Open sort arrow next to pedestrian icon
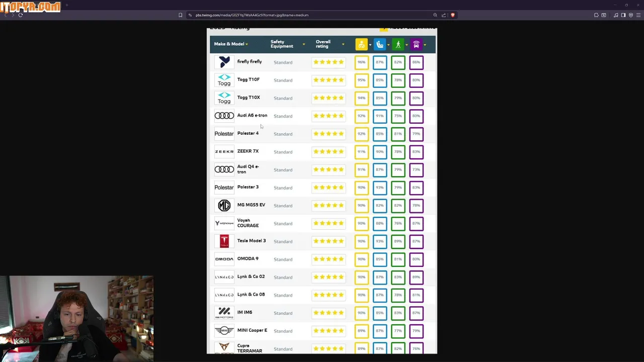 coord(407,45)
